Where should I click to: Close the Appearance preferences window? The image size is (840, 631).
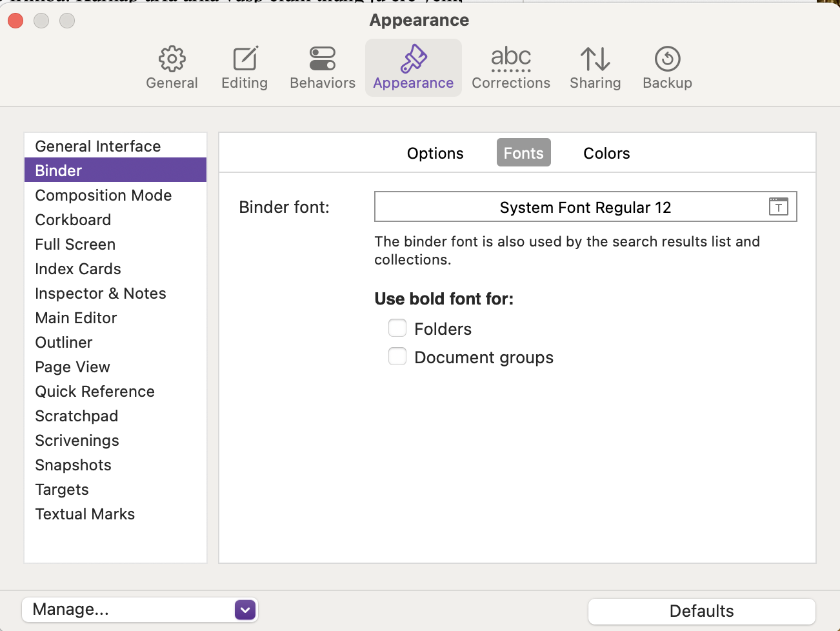pos(15,21)
